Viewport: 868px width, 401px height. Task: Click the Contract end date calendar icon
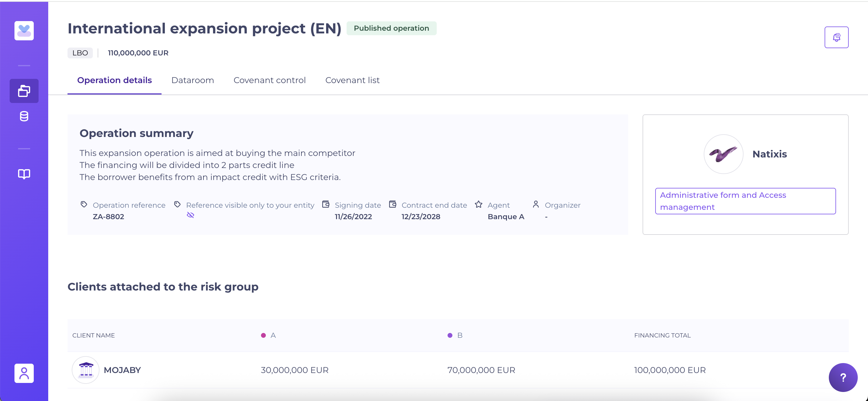click(392, 204)
